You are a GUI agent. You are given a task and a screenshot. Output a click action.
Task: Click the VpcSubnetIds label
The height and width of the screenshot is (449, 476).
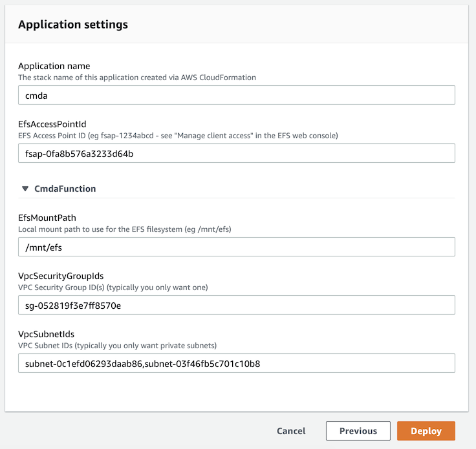[46, 334]
